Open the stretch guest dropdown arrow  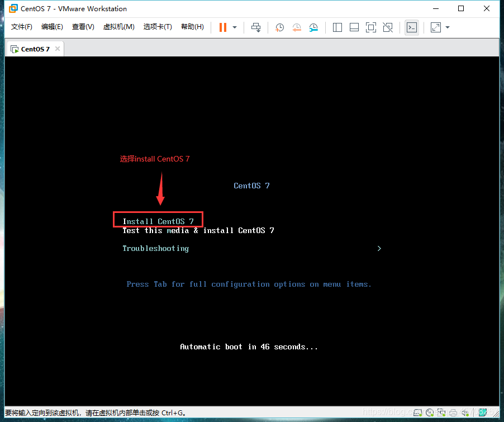[448, 27]
